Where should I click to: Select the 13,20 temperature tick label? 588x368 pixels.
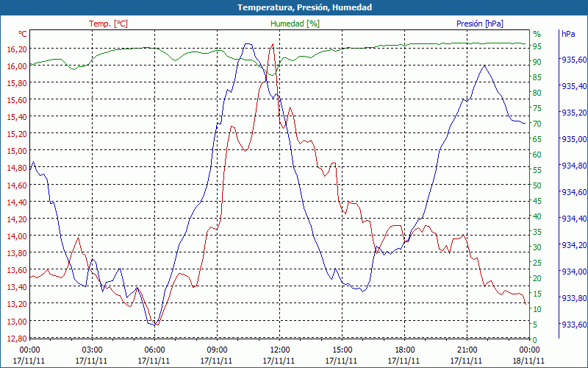[17, 304]
